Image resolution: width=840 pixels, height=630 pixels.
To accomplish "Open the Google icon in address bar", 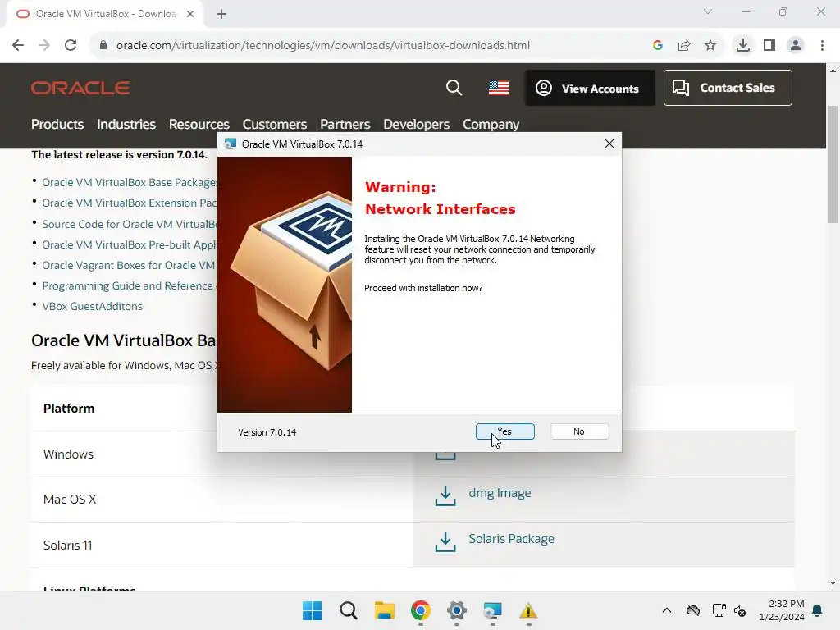I will [x=658, y=45].
